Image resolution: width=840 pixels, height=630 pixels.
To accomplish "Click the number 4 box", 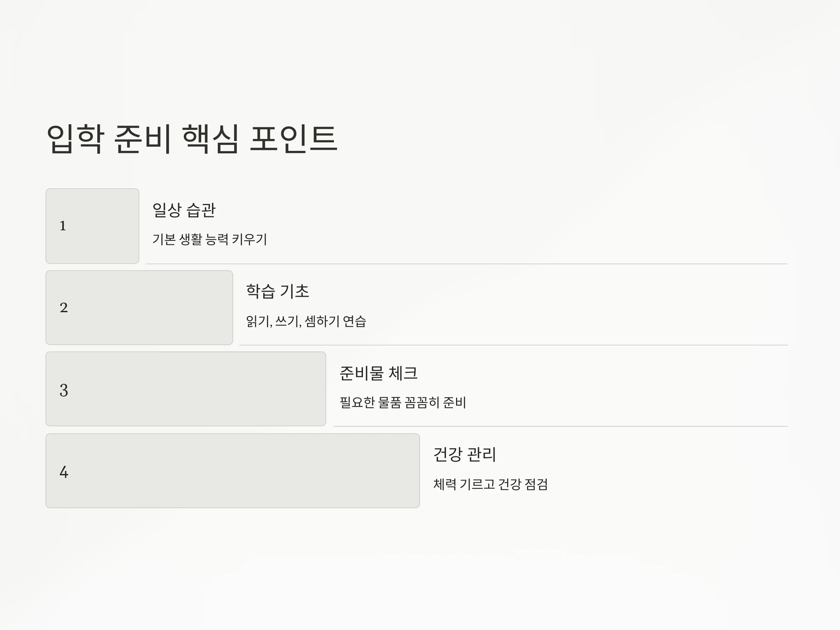I will pyautogui.click(x=233, y=470).
